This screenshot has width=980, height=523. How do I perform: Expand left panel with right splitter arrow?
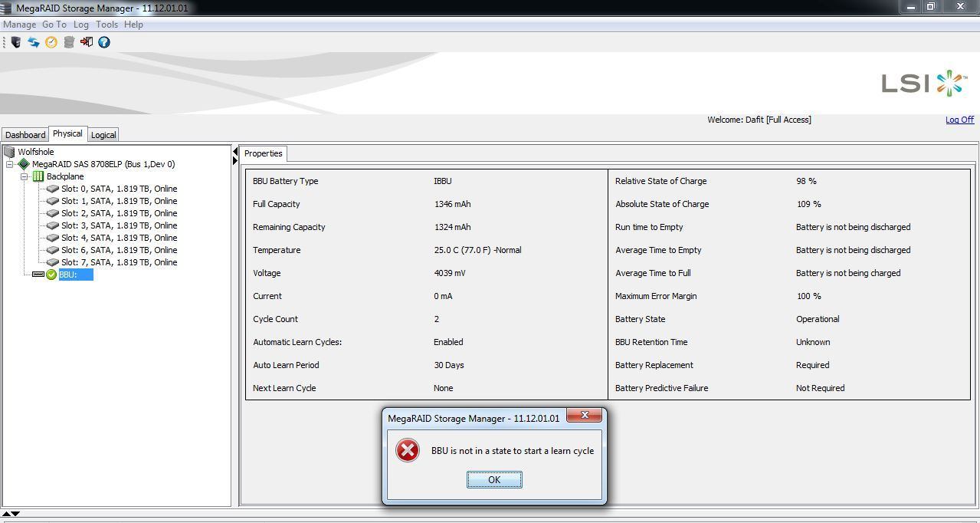pos(234,160)
